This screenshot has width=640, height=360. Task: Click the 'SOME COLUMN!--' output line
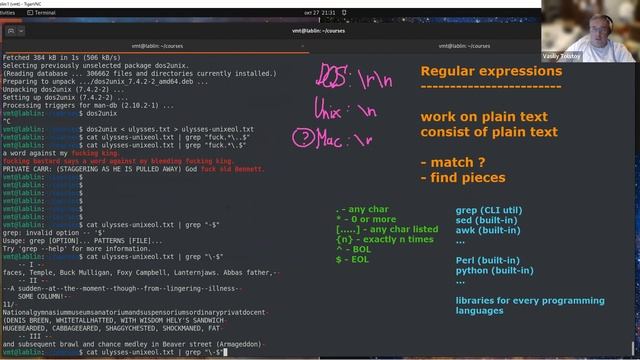point(44,296)
